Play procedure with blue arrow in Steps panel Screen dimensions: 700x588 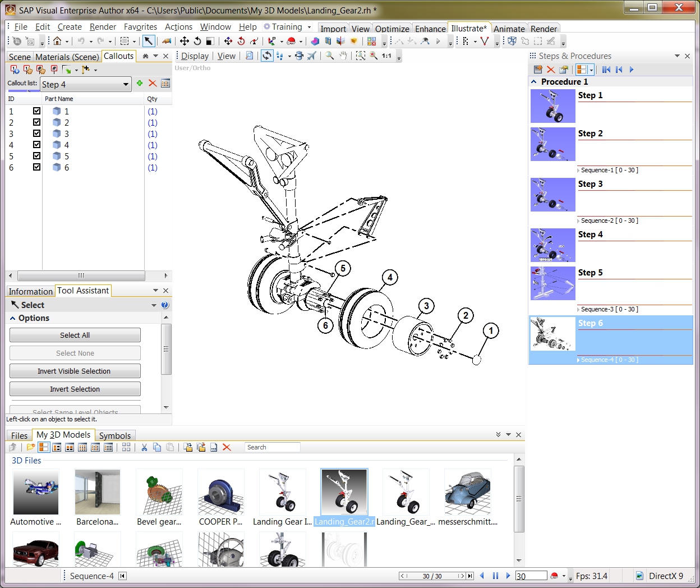click(632, 70)
